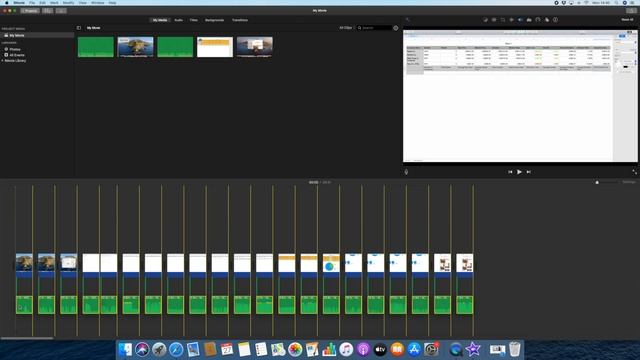This screenshot has width=640, height=360.
Task: Open the Edit menu
Action: tap(42, 3)
